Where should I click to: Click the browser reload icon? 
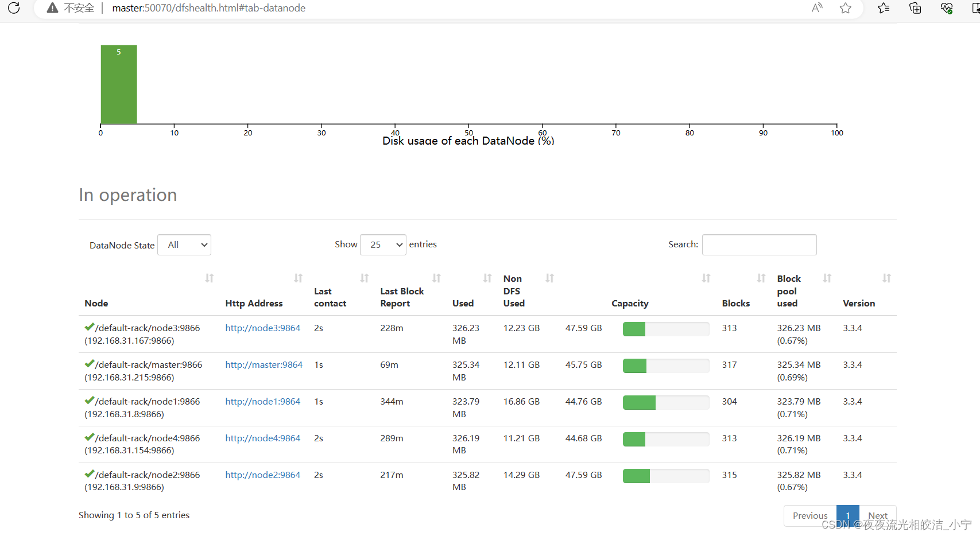pos(14,8)
